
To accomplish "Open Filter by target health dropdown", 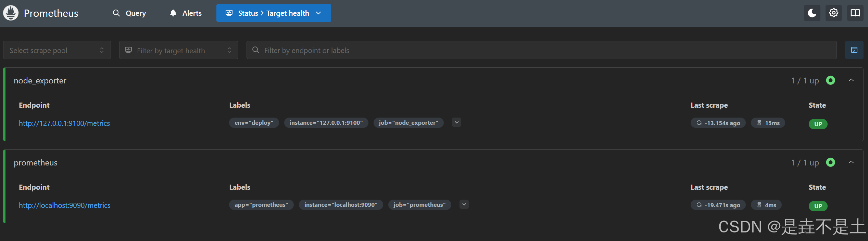I will [178, 50].
